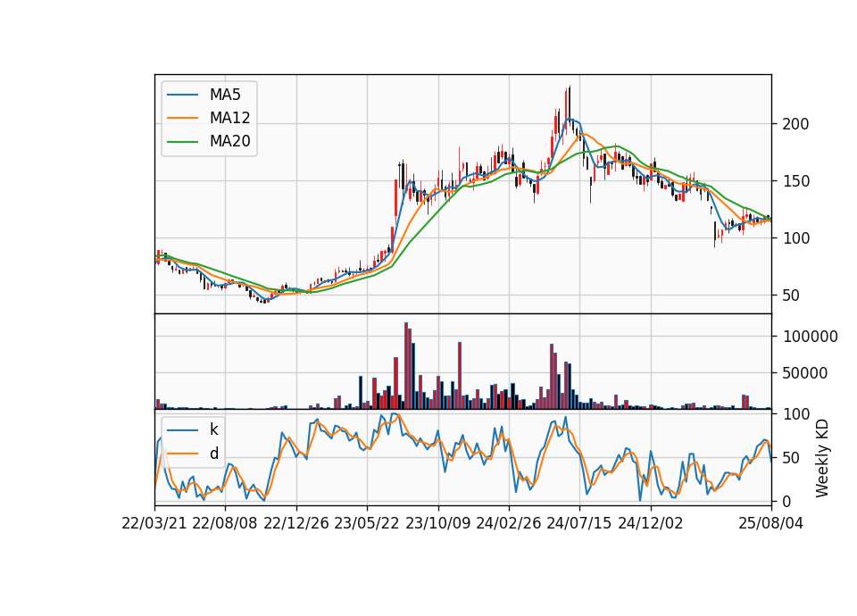
Task: Click the tallest volume bar
Action: [x=406, y=366]
